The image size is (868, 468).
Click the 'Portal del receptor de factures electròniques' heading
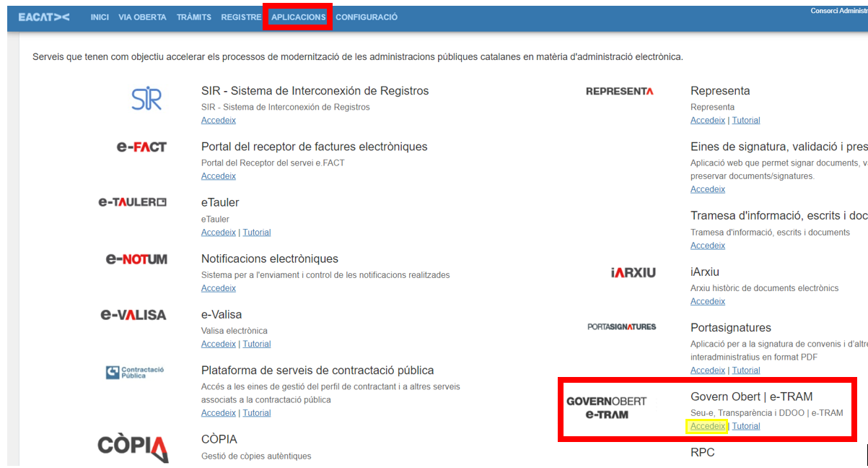pos(315,147)
